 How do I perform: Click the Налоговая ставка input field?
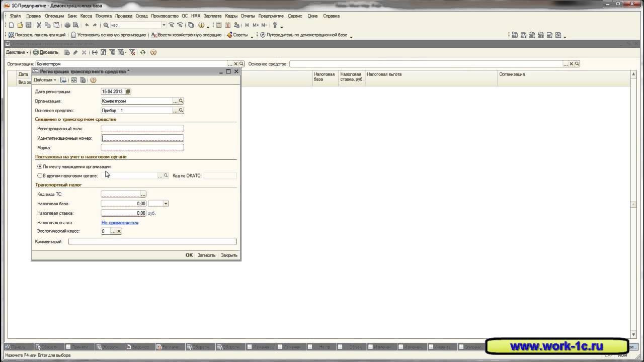click(x=123, y=213)
